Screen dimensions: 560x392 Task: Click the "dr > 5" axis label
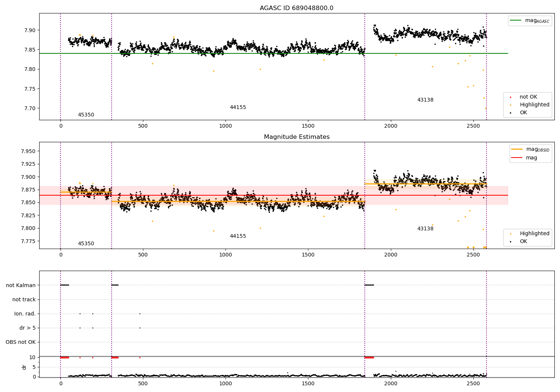pos(28,328)
